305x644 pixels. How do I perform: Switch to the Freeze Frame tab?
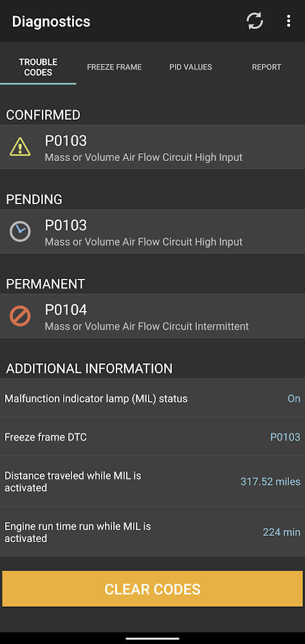click(114, 67)
